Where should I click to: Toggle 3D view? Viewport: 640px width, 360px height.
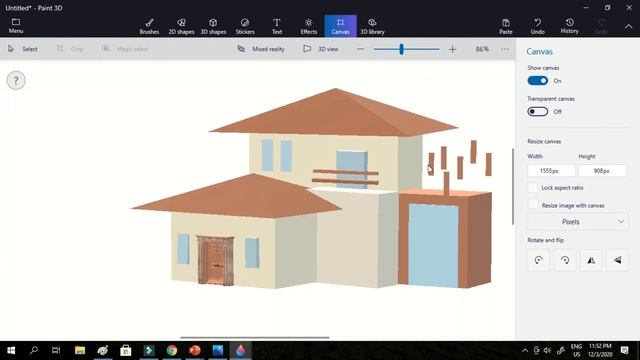321,49
